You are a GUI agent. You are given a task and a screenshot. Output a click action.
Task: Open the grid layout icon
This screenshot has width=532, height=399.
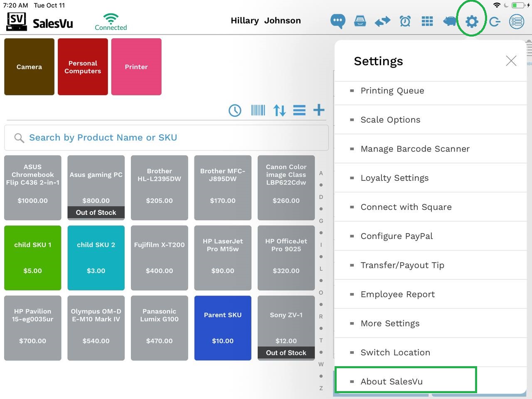(x=427, y=21)
